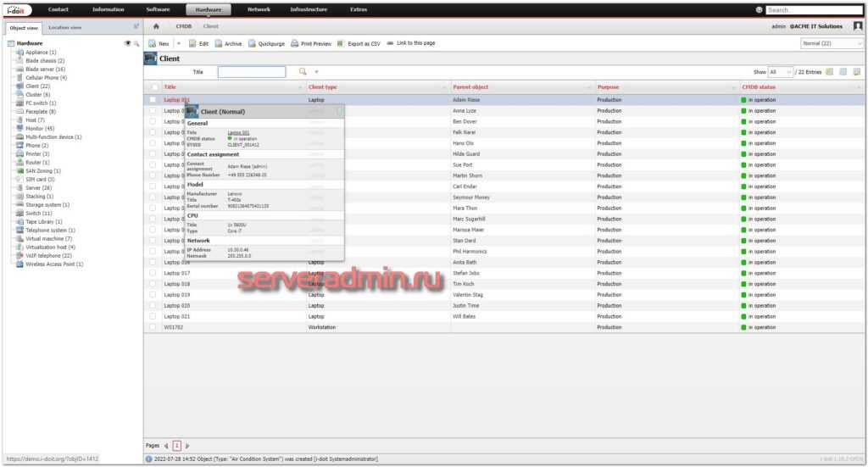This screenshot has height=467, width=868.
Task: Open the Normal (22) status dropdown
Action: [x=832, y=43]
